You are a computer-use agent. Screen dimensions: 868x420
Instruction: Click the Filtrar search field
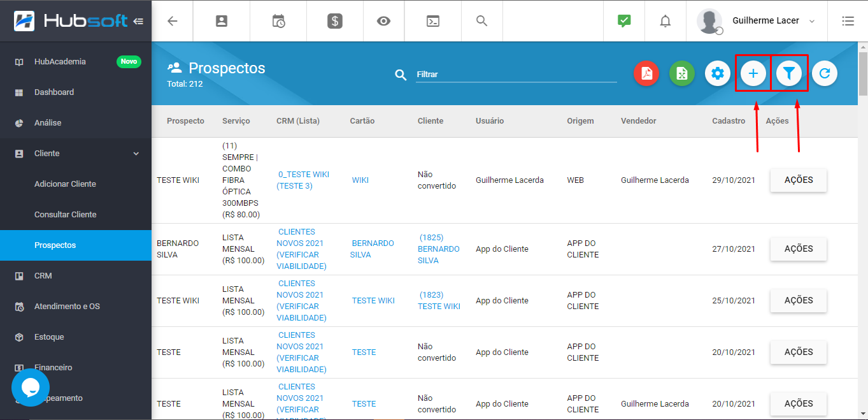[x=516, y=73]
